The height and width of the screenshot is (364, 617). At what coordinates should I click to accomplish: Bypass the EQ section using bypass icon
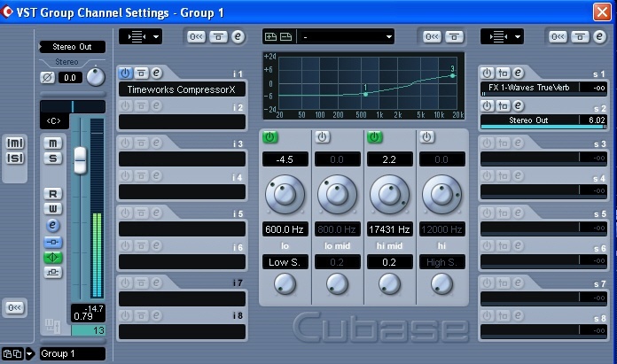[454, 37]
